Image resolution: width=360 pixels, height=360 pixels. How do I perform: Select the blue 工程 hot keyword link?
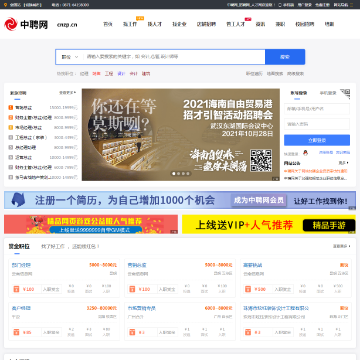109,74
